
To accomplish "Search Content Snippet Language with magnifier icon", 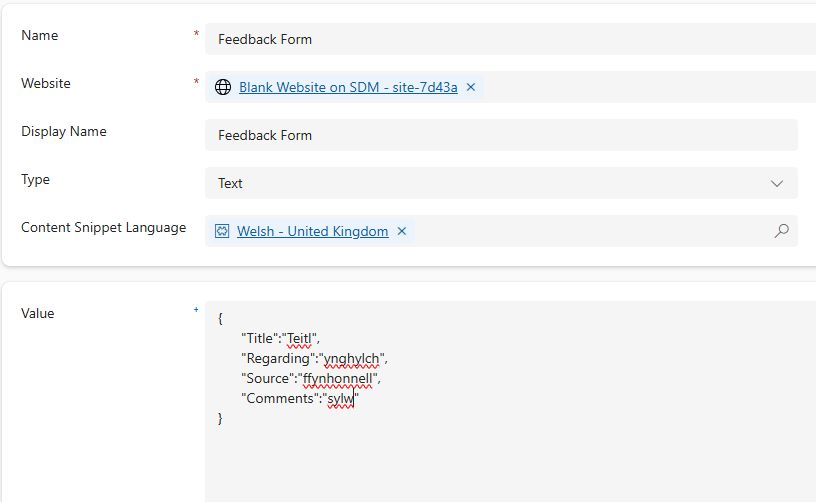I will tap(781, 231).
